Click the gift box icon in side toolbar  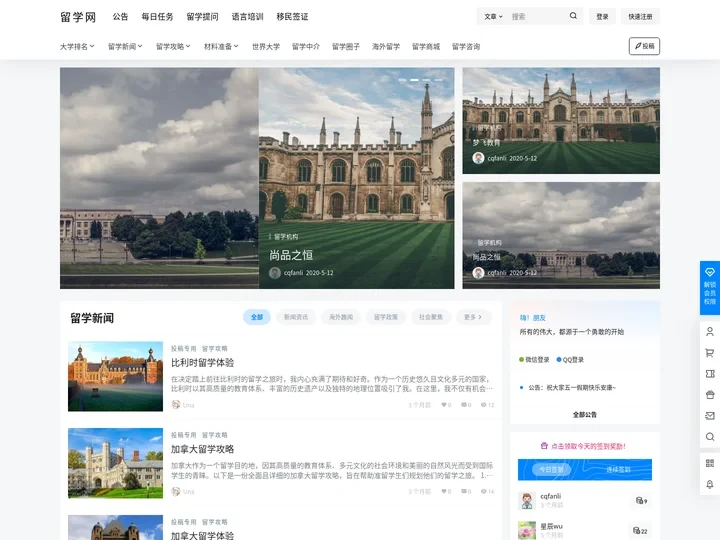709,395
